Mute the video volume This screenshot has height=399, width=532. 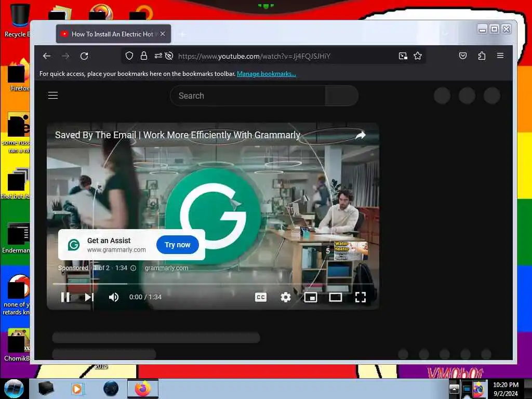[114, 297]
